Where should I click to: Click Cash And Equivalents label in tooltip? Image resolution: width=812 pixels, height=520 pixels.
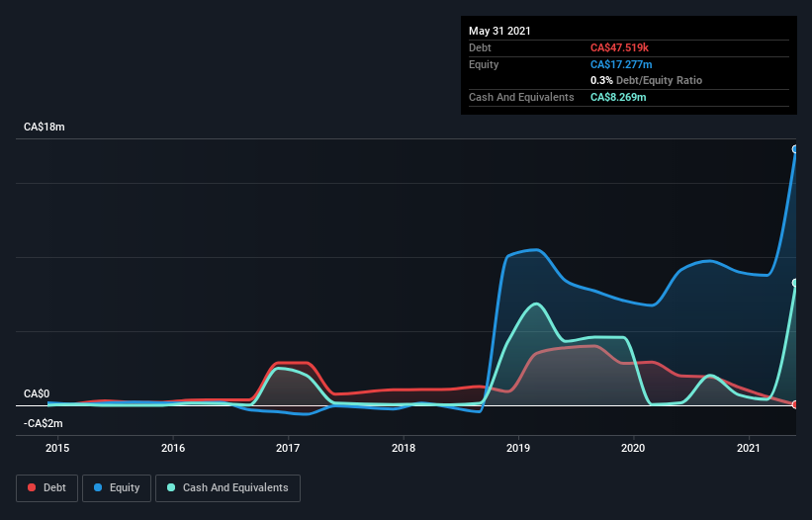point(521,97)
